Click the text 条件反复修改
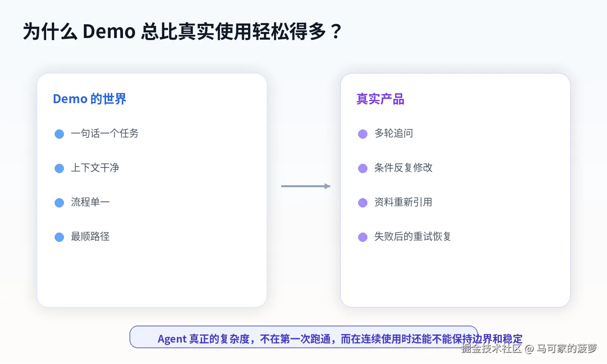The image size is (607, 364). pos(403,167)
